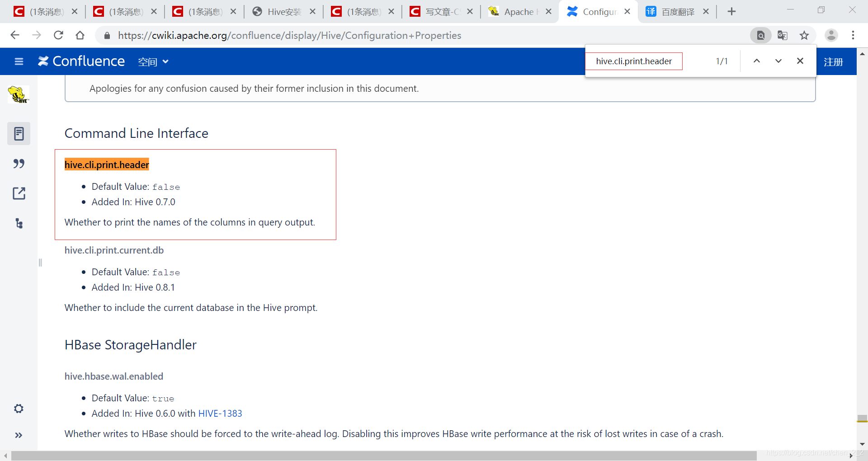868x461 pixels.
Task: Open the page tree icon in sidebar
Action: 19,223
